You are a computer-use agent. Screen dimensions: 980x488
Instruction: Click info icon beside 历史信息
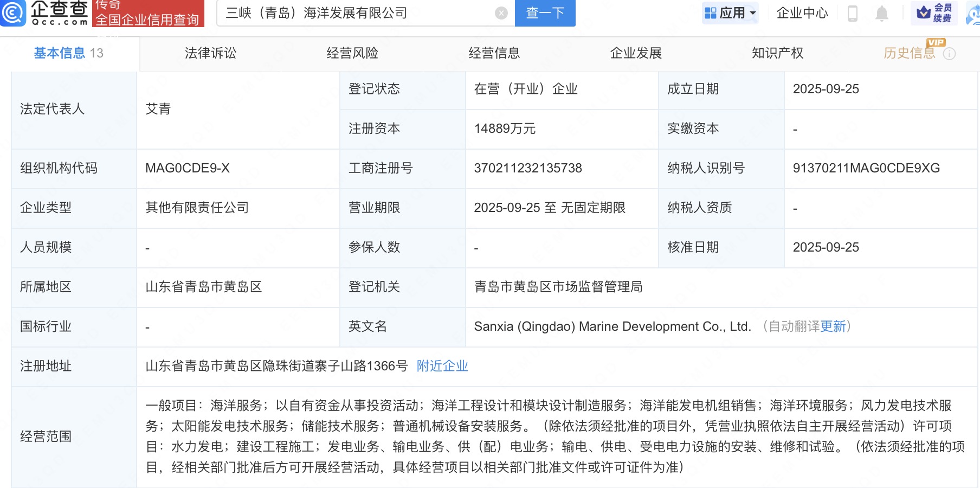949,54
